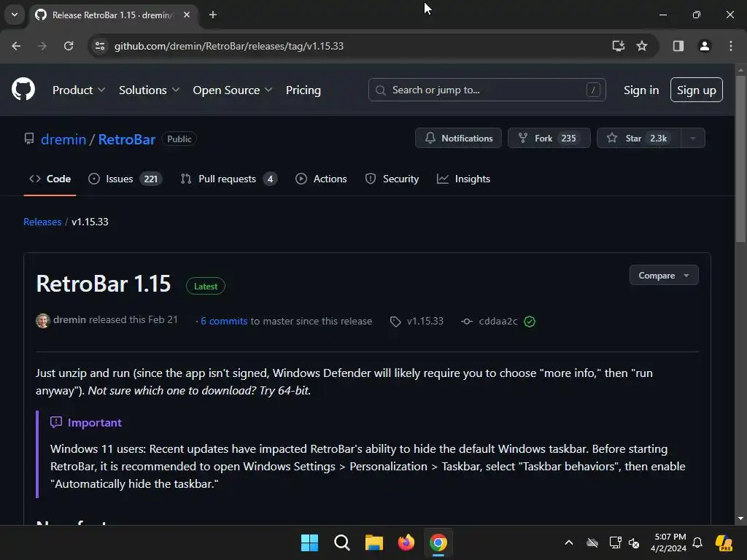This screenshot has width=747, height=560.
Task: Open commit cddaa2c link
Action: (498, 321)
